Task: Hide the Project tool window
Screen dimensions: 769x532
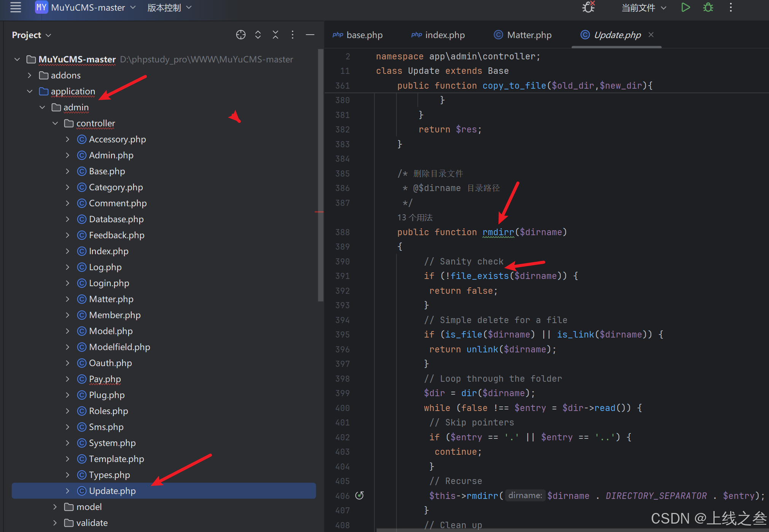Action: pyautogui.click(x=310, y=35)
